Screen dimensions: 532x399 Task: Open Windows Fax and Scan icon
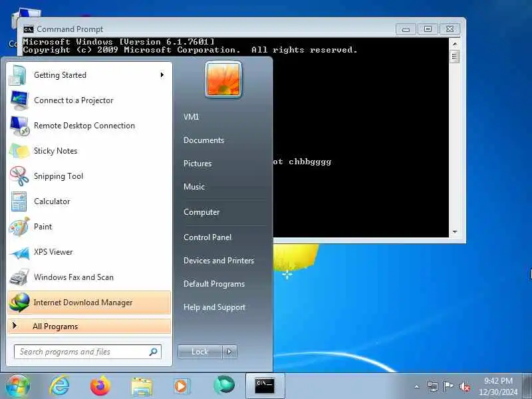tap(19, 277)
